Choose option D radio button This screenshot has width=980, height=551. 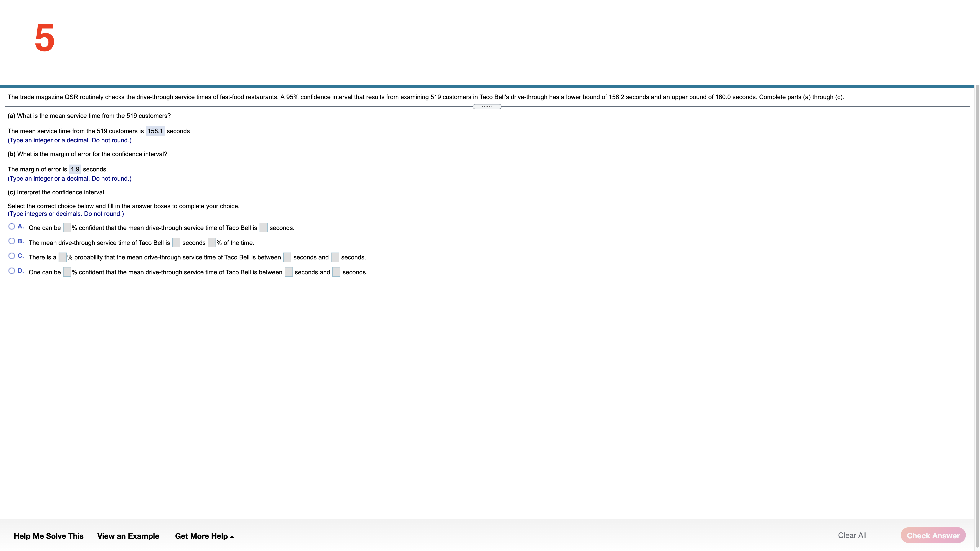click(x=12, y=271)
